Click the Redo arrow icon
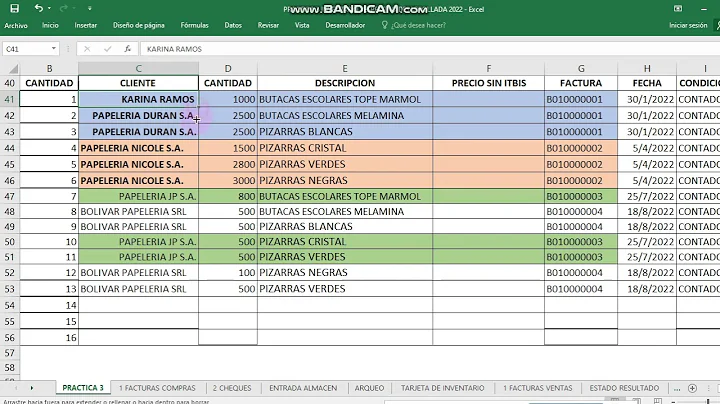The image size is (720, 404). point(63,8)
